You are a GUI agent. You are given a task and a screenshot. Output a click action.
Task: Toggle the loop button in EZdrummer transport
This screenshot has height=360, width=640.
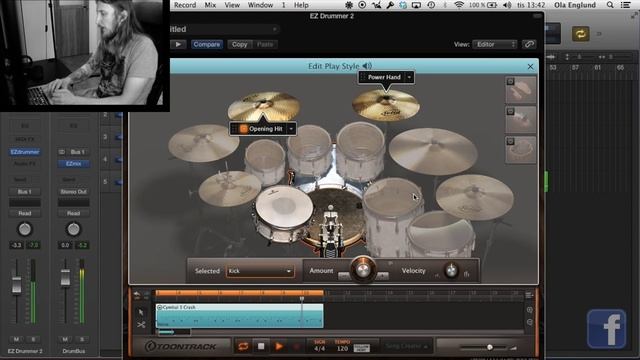(x=243, y=347)
